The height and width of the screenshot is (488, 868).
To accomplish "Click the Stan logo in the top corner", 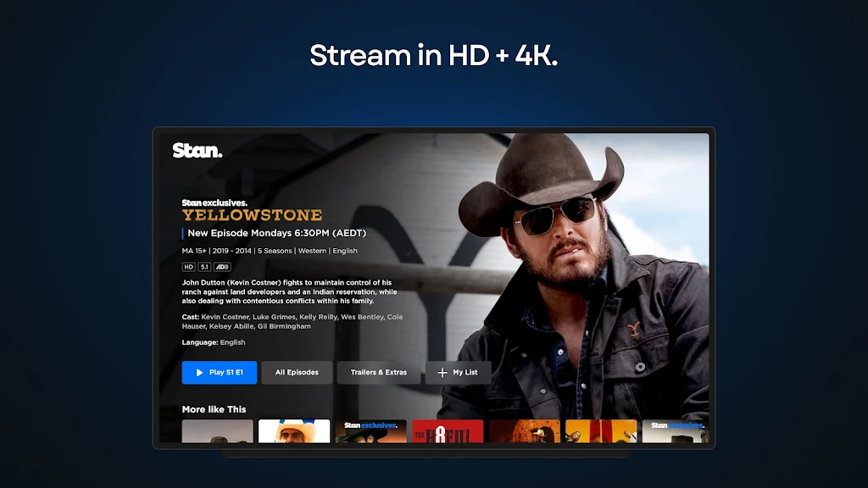I will (x=197, y=151).
